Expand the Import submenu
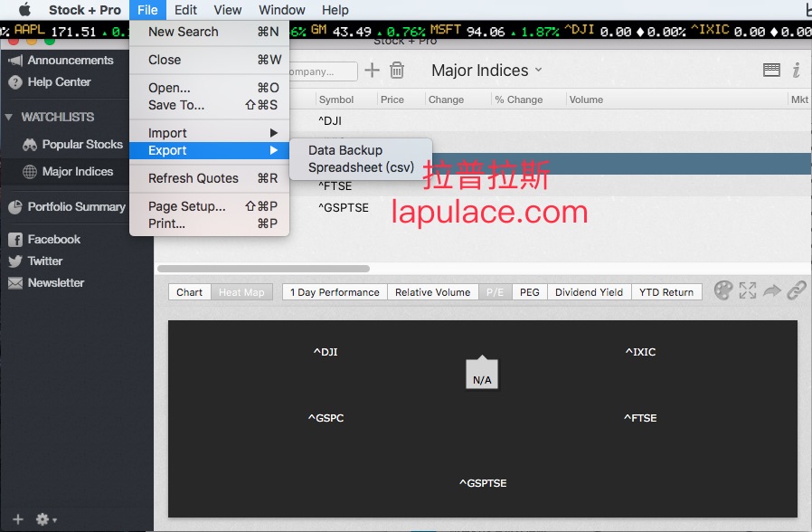 (209, 133)
